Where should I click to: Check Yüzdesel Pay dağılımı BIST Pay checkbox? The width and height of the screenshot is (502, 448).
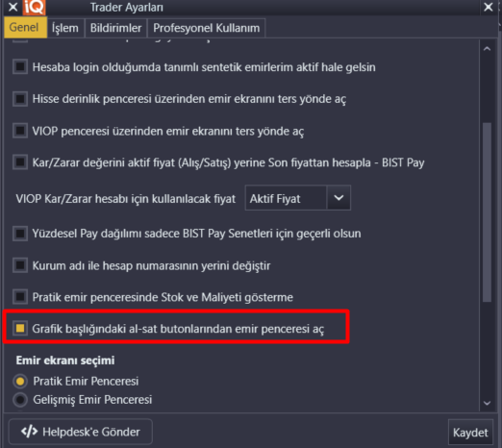pos(20,234)
